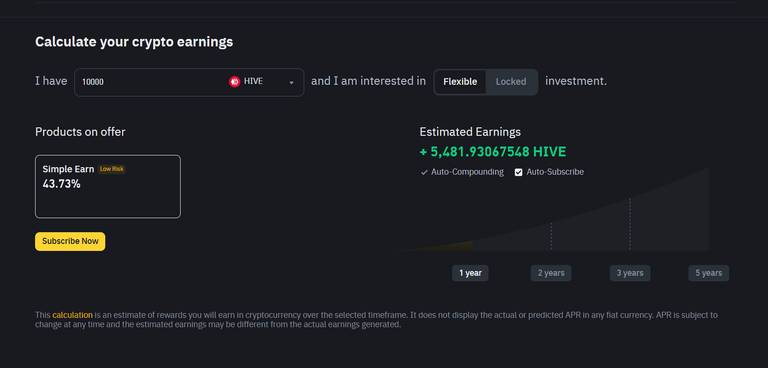Click the HIVE coin logo icon
Viewport: 768px width, 368px height.
[x=234, y=82]
